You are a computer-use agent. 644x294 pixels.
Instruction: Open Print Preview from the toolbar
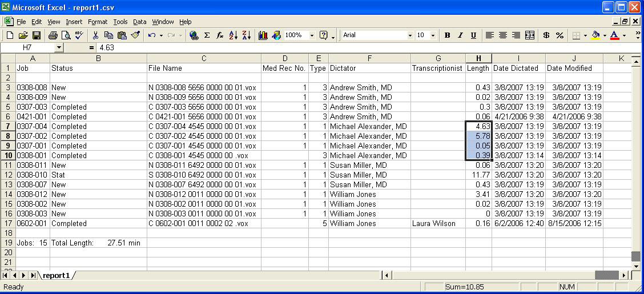point(66,35)
